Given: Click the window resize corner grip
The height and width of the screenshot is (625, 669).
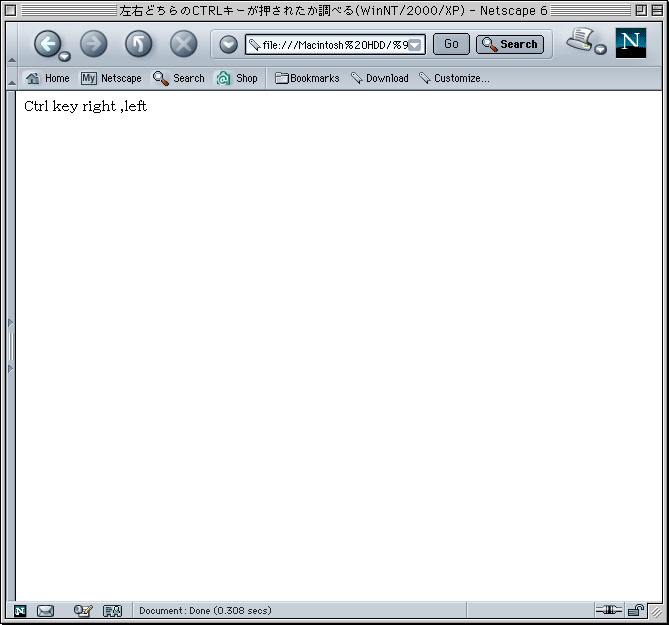Looking at the screenshot, I should click(655, 613).
